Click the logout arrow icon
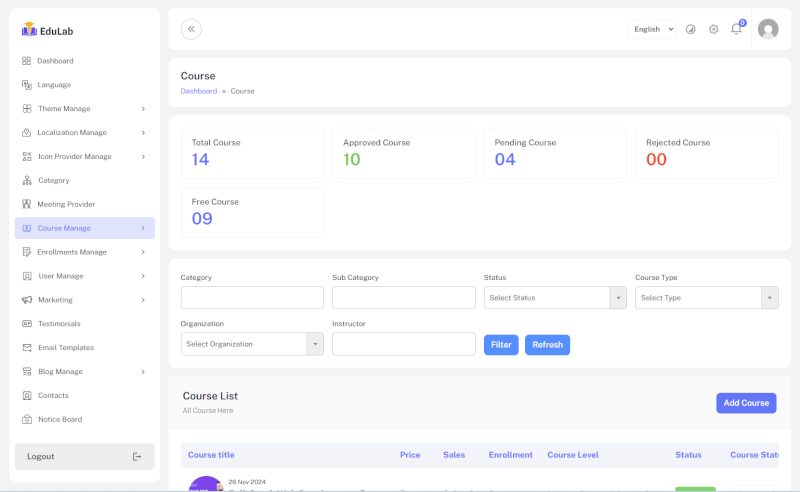The height and width of the screenshot is (492, 800). point(137,457)
